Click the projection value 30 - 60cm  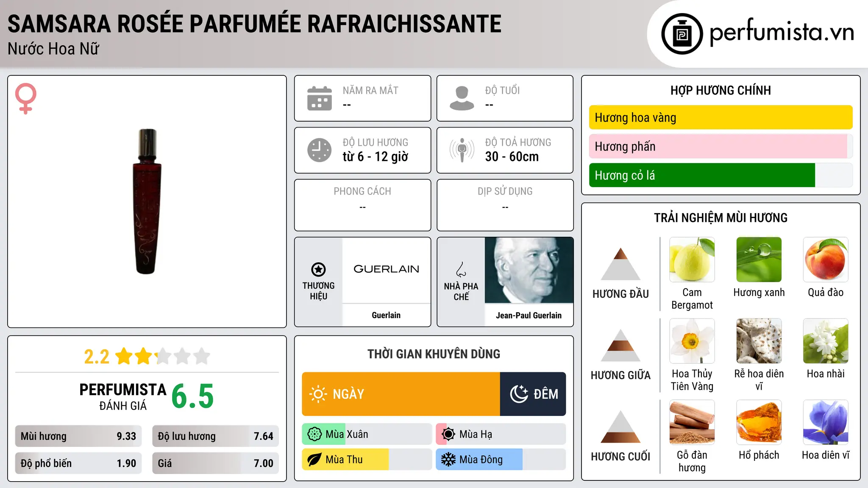[512, 157]
